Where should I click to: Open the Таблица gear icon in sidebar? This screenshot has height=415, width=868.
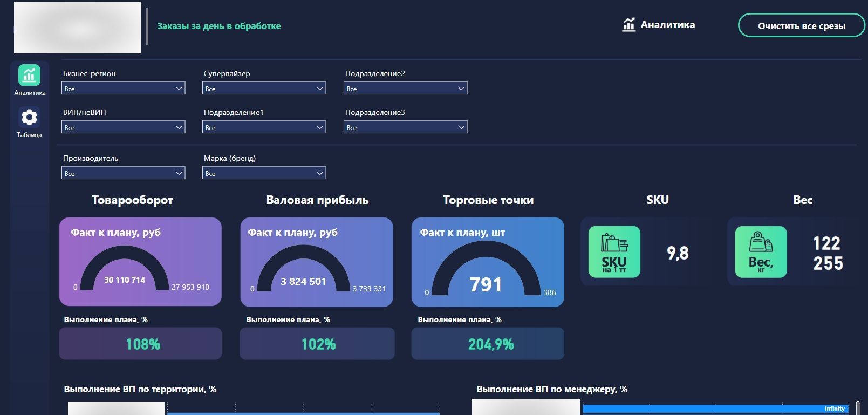coord(29,117)
